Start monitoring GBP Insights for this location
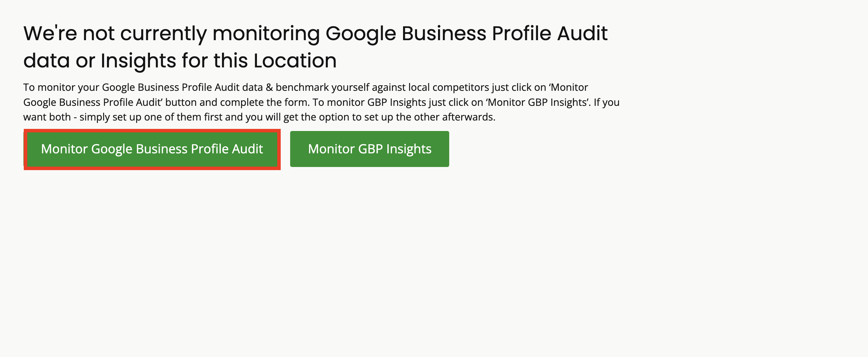The height and width of the screenshot is (357, 868). click(370, 149)
